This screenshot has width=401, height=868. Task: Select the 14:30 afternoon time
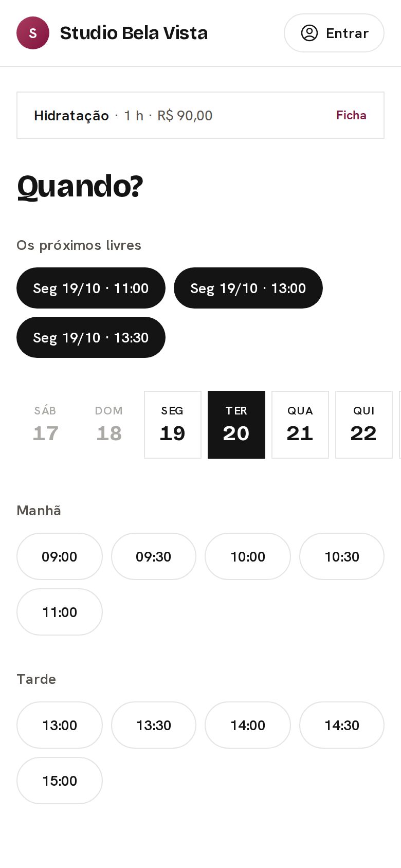point(342,725)
